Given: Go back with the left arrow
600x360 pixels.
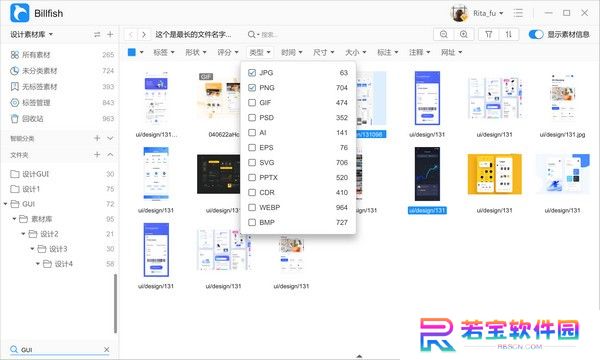Looking at the screenshot, I should point(131,34).
